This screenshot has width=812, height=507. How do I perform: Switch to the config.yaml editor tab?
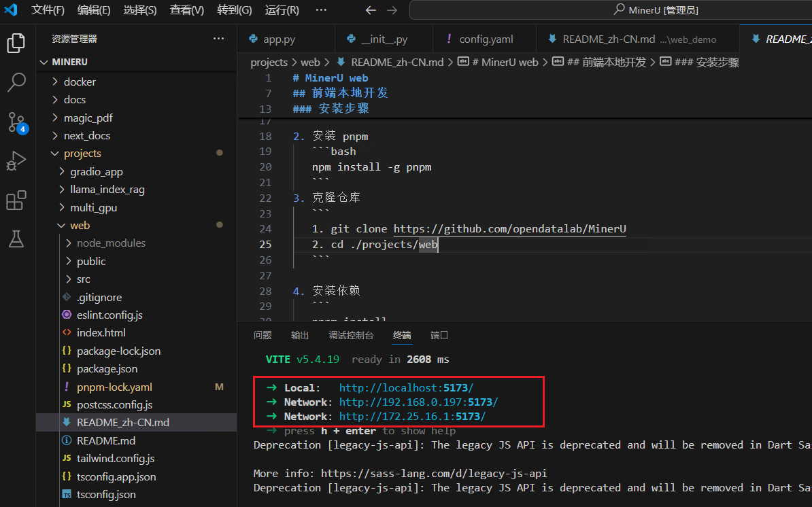[486, 39]
